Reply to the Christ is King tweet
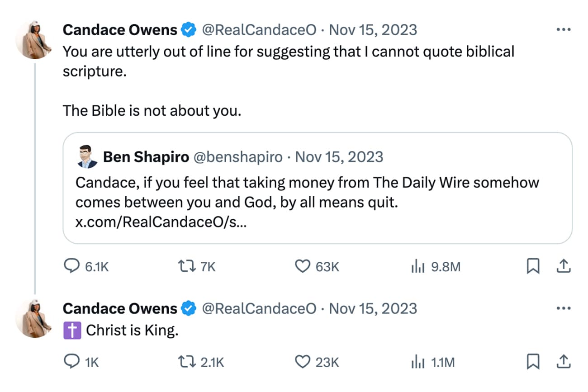Image resolution: width=588 pixels, height=392 pixels. click(71, 362)
